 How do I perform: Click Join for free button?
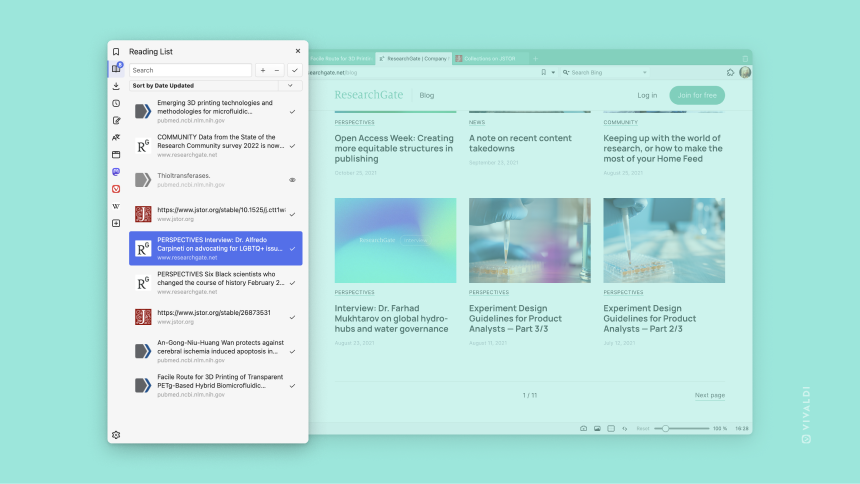697,95
